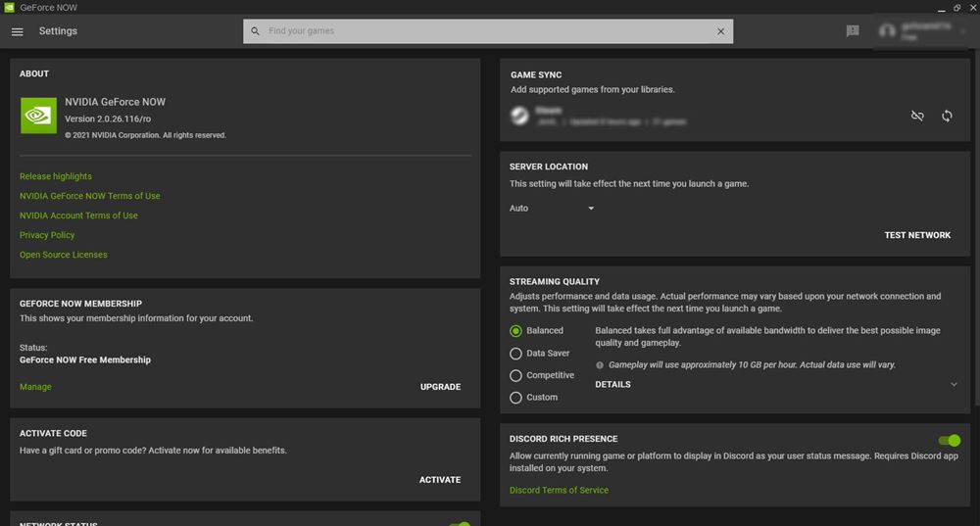Click the GeForce NOW title bar icon
The image size is (980, 526).
tap(9, 7)
